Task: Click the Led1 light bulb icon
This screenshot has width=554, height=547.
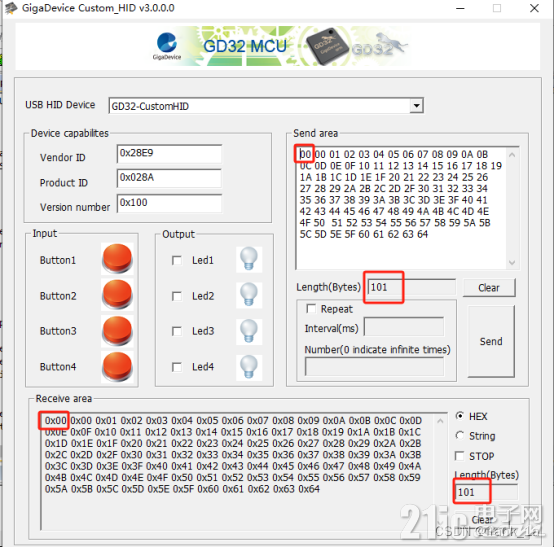Action: pos(249,259)
